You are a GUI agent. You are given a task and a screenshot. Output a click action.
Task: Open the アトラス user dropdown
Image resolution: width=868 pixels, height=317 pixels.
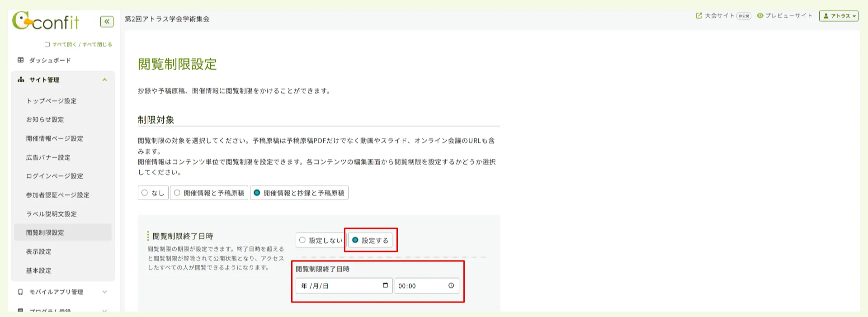(x=839, y=16)
